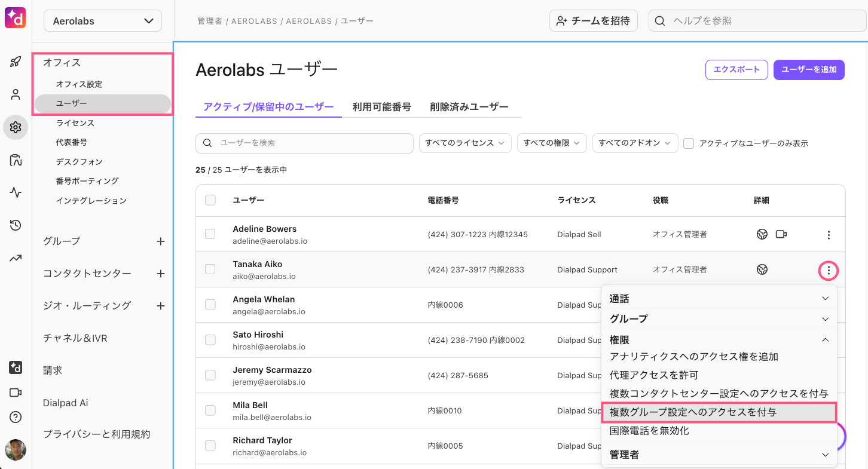Open ライセンス in sidebar
Viewport: 868px width, 469px height.
point(75,123)
